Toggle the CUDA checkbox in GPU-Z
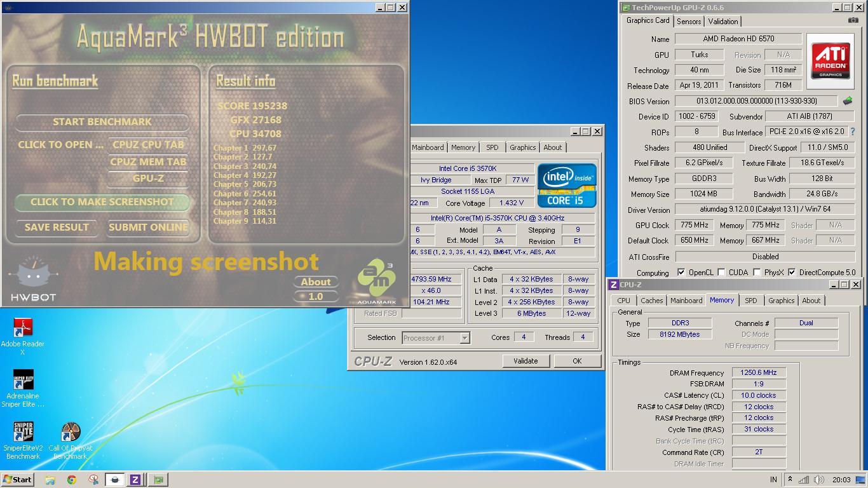 point(721,273)
